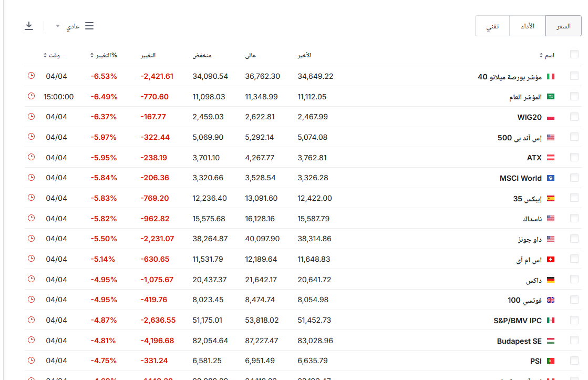Open the PSI index link

pyautogui.click(x=536, y=361)
